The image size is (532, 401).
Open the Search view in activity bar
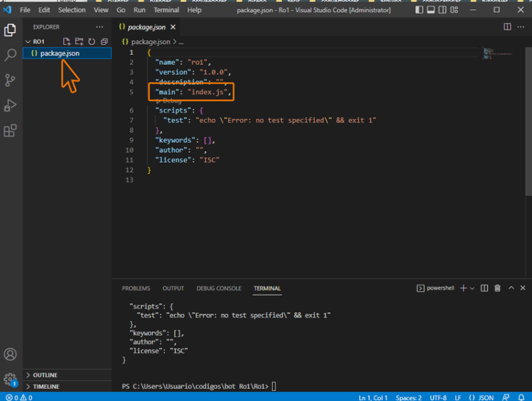coord(10,55)
